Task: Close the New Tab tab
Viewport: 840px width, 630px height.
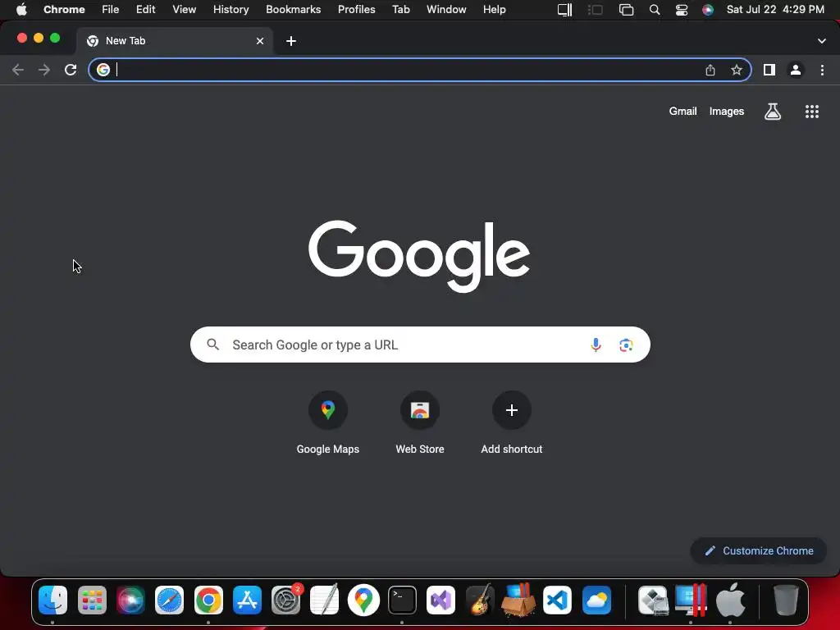Action: 260,41
